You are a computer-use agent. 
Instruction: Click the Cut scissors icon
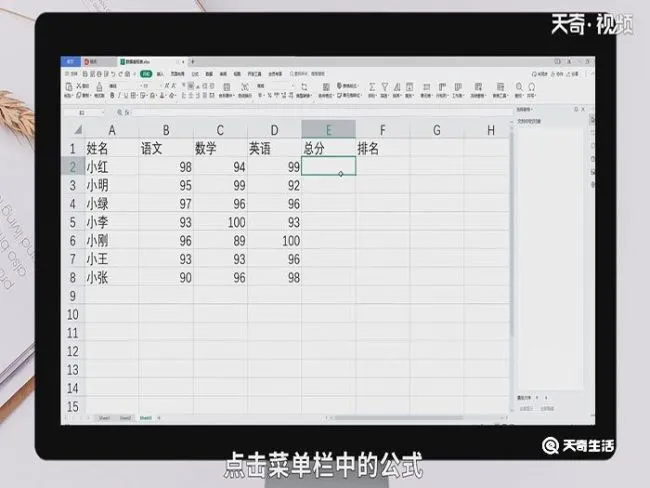[78, 86]
